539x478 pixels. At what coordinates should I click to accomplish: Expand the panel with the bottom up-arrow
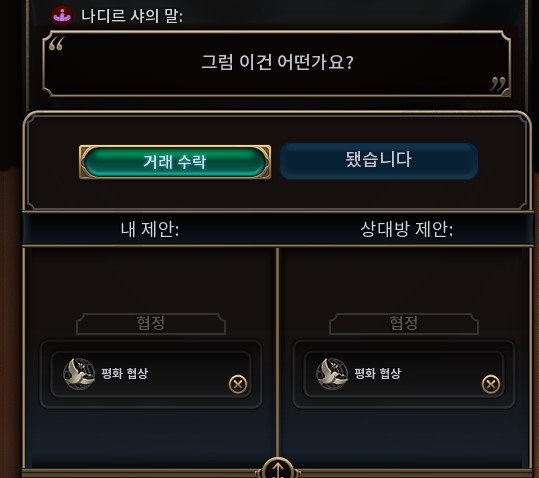coord(278,468)
